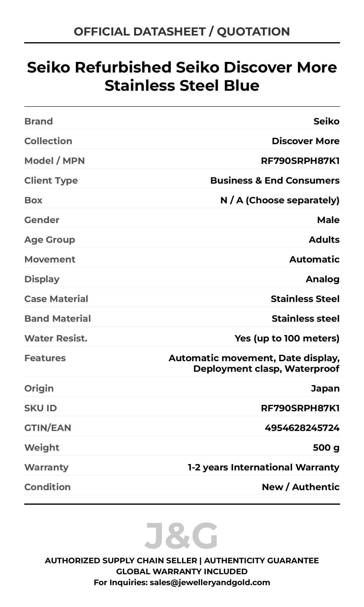Click the 500 g weight value

pos(326,448)
